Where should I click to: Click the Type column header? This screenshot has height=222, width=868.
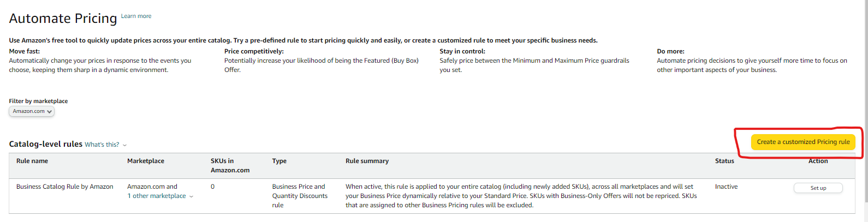pyautogui.click(x=280, y=161)
